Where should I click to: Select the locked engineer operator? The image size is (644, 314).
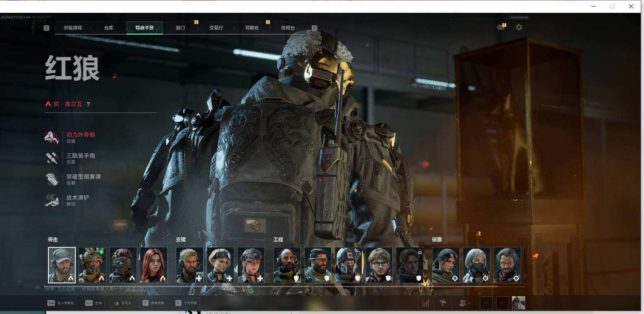tap(410, 265)
